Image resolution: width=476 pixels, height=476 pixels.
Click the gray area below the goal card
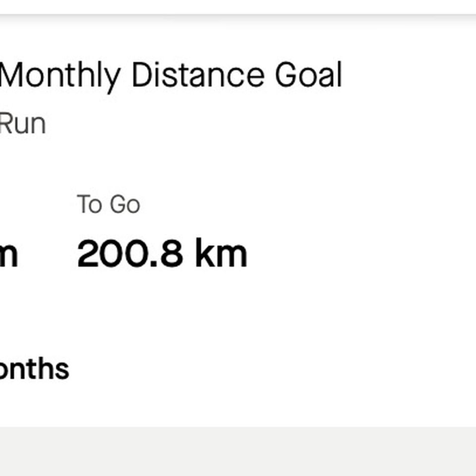(x=238, y=451)
